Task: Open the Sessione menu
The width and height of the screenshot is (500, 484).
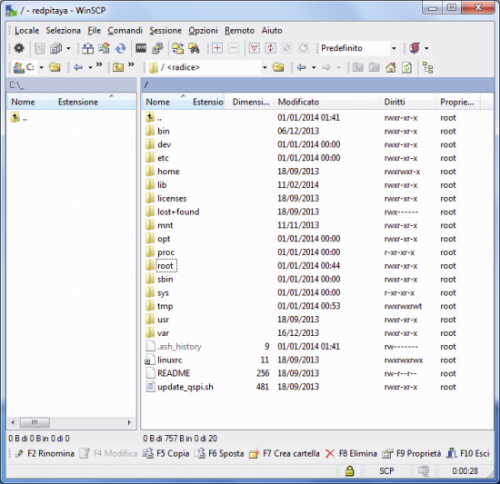Action: point(165,31)
